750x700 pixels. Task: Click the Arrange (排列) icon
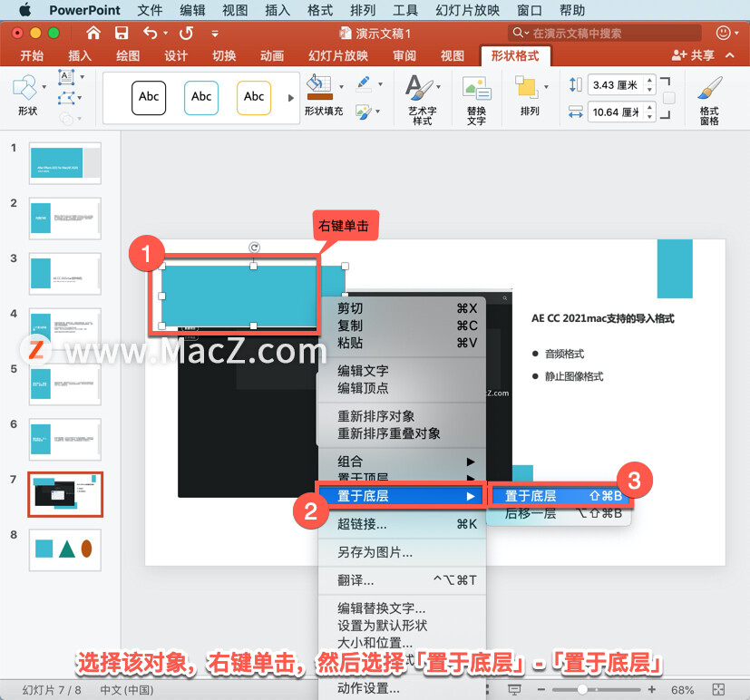[x=526, y=88]
